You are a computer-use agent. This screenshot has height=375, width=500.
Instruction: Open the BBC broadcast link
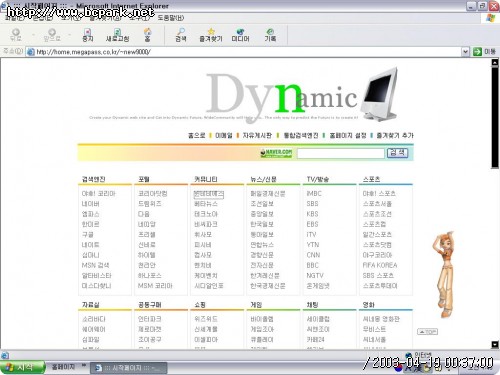[312, 265]
